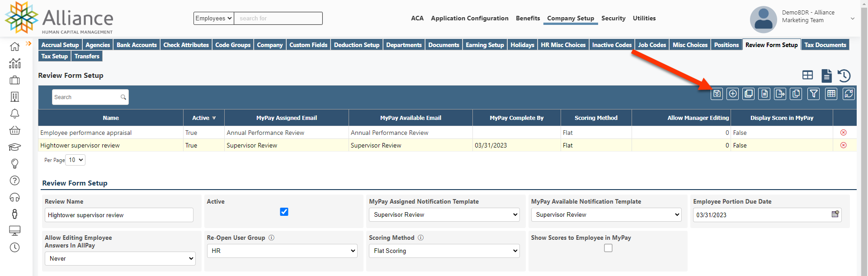Viewport: 868px width, 276px height.
Task: Add a new record with plus-circle icon
Action: point(733,94)
